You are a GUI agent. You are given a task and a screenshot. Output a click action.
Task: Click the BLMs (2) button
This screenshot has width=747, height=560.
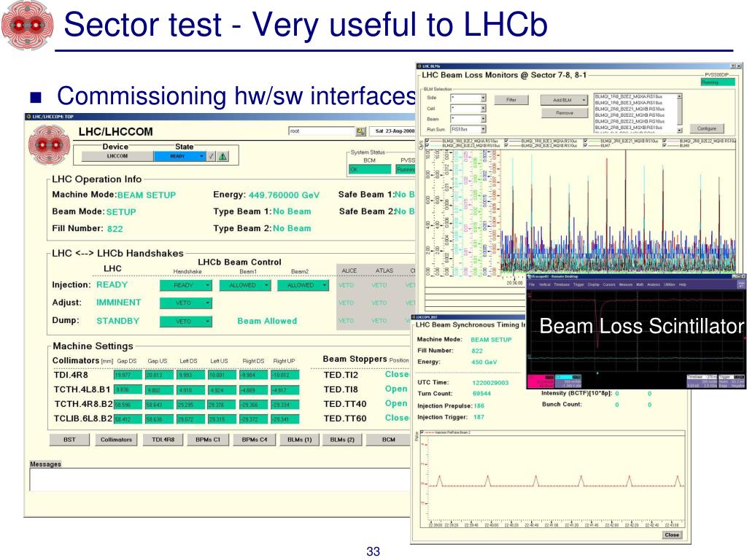point(342,440)
